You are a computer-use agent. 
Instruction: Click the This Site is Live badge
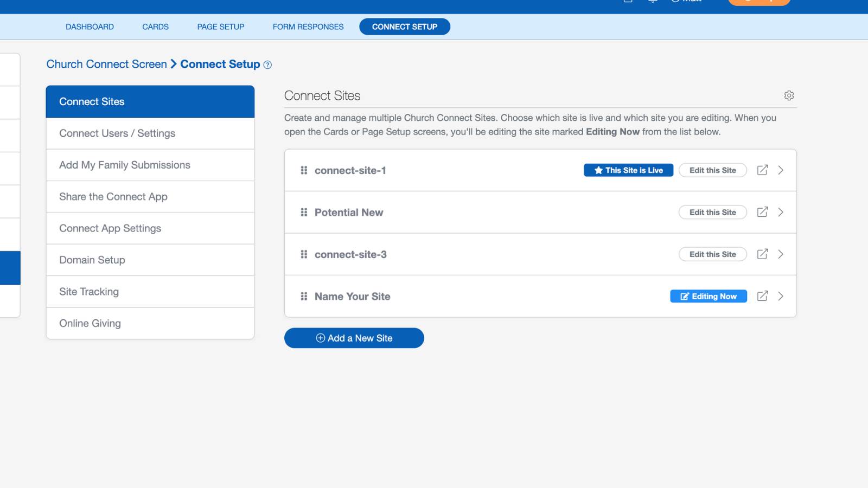point(628,170)
